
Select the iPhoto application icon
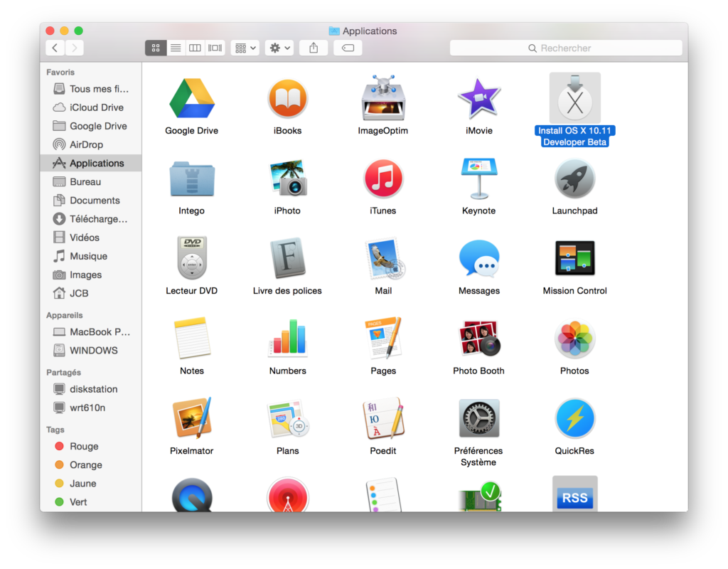coord(287,178)
